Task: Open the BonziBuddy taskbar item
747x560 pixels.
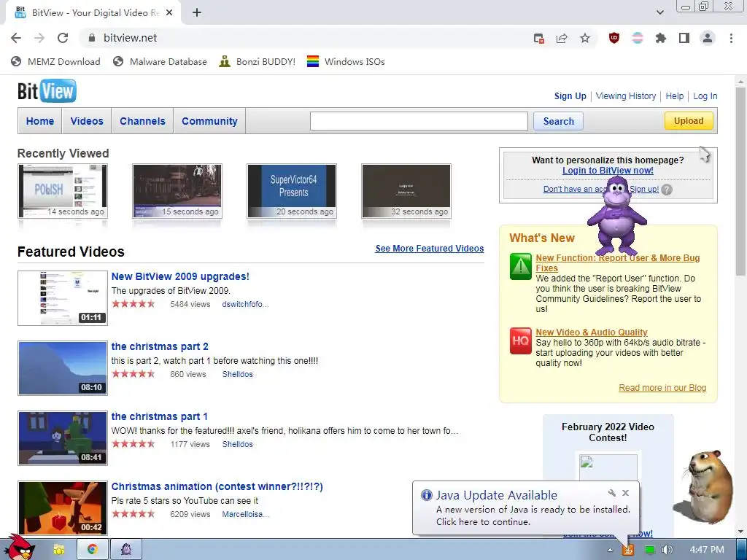Action: click(x=126, y=550)
